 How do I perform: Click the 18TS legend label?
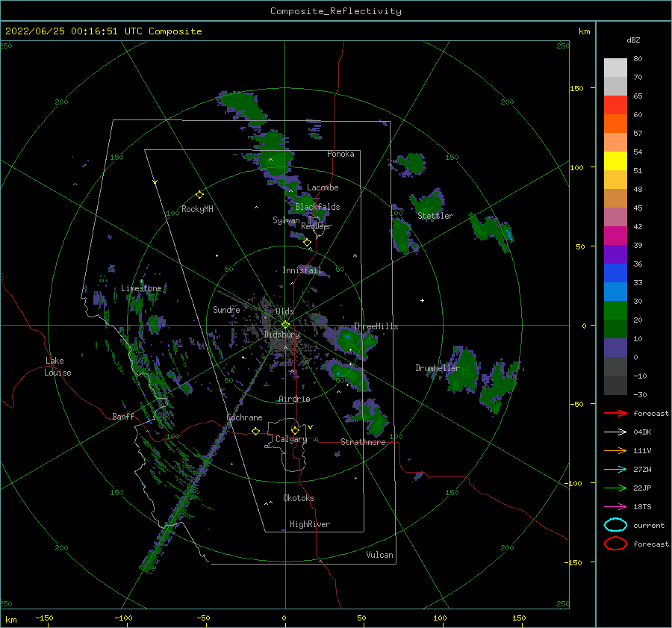[642, 507]
